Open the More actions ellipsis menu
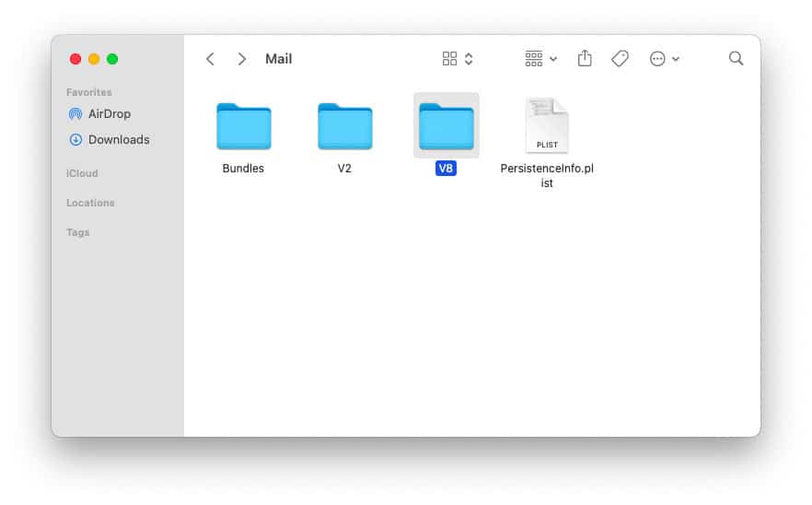This screenshot has height=505, width=812. pyautogui.click(x=664, y=59)
